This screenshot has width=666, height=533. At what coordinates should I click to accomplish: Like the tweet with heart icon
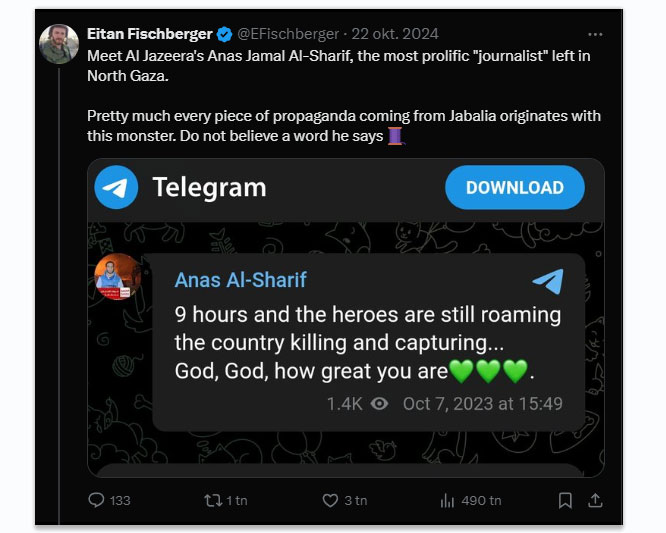pos(330,499)
